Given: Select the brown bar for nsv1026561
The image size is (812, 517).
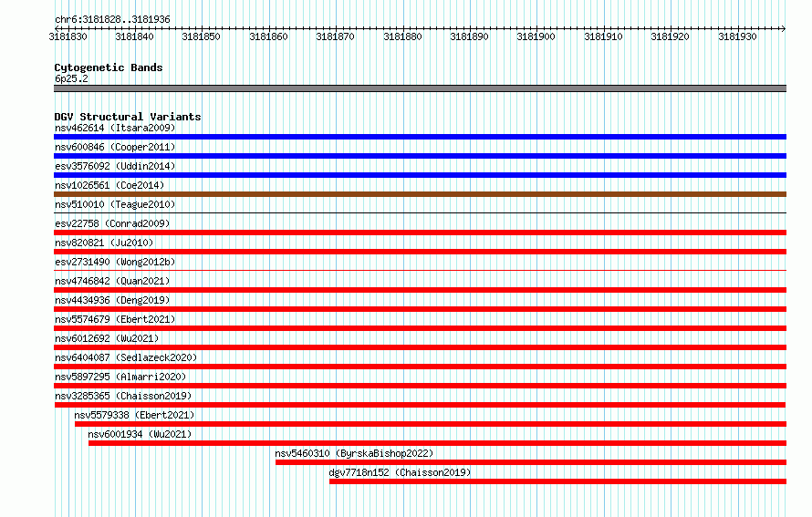Looking at the screenshot, I should point(420,194).
